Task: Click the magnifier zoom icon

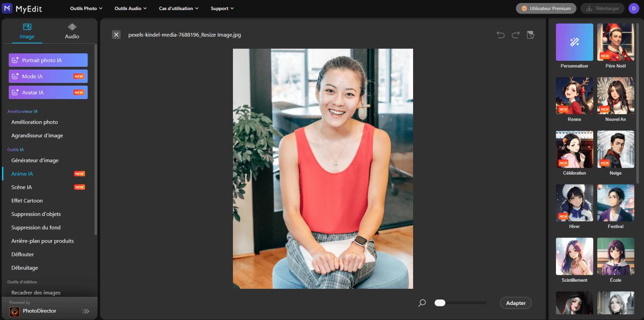Action: point(422,303)
